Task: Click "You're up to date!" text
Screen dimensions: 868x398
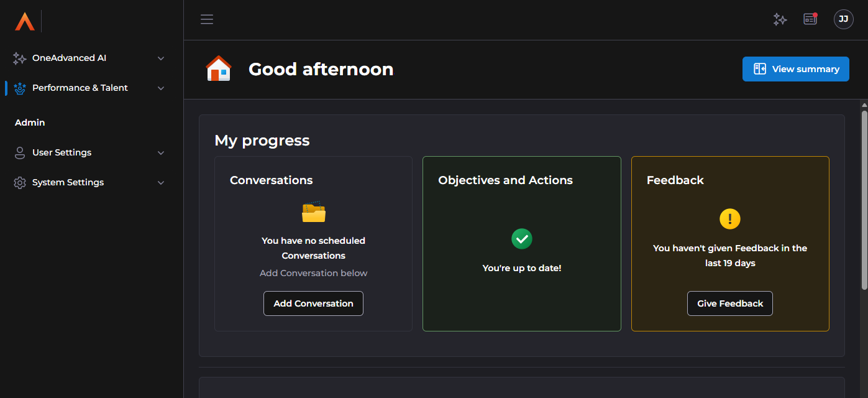Action: tap(522, 268)
